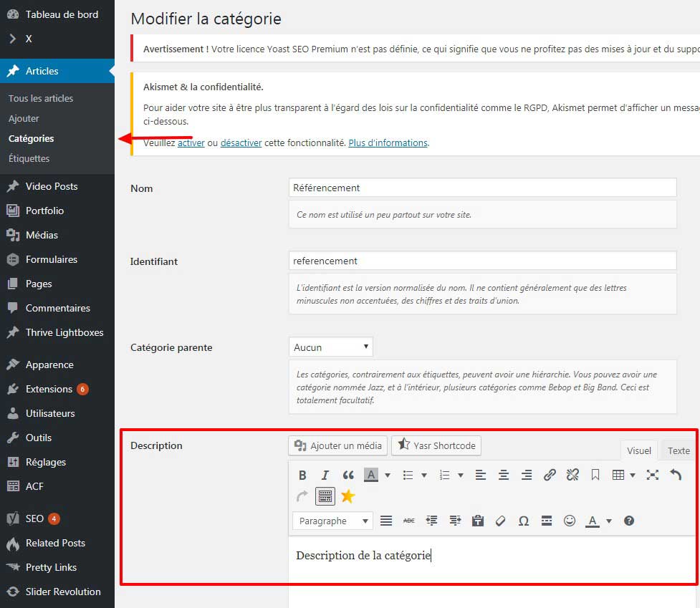Toggle paste as text

pos(478,521)
